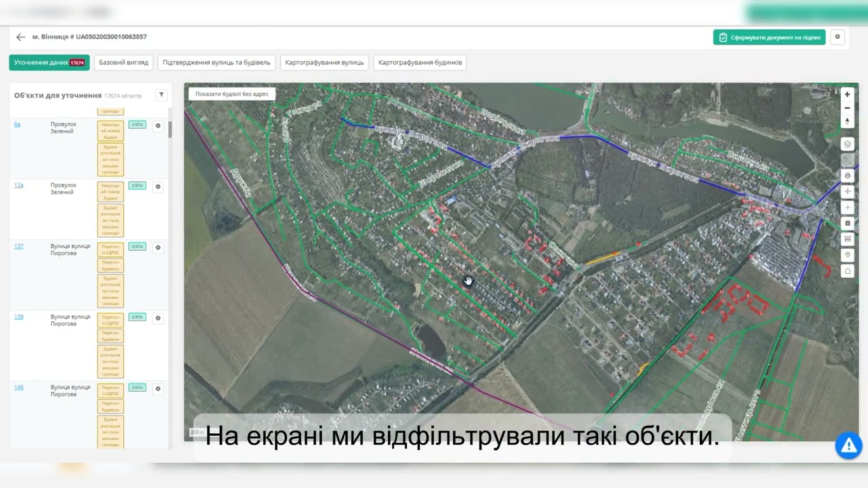868x488 pixels.
Task: Open the 'Картографування будинків' tab
Action: click(x=420, y=62)
